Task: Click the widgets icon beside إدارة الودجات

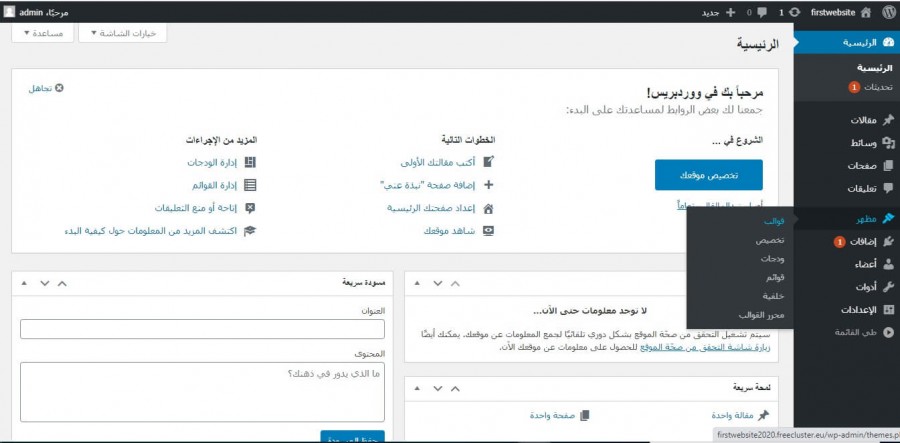Action: click(x=250, y=162)
